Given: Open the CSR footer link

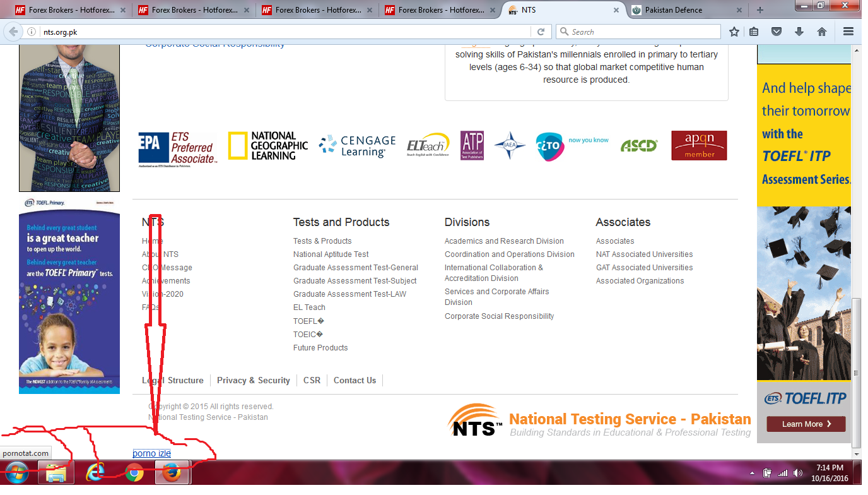Looking at the screenshot, I should [x=312, y=380].
